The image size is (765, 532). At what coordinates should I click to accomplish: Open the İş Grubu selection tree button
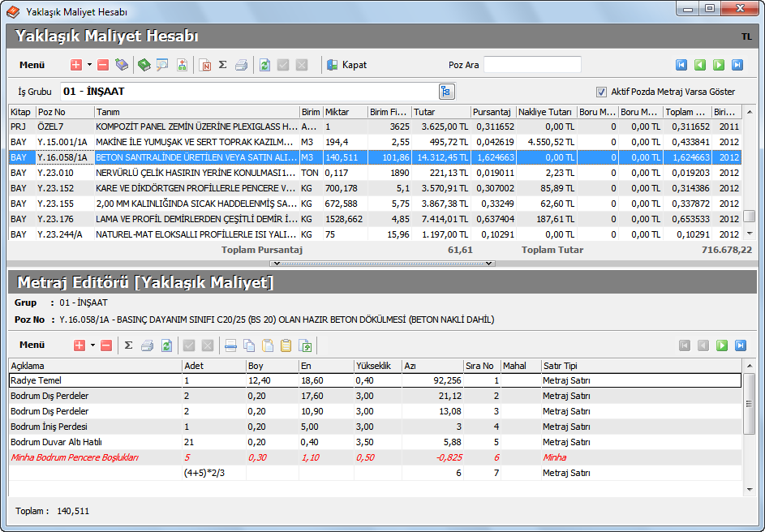(x=446, y=92)
